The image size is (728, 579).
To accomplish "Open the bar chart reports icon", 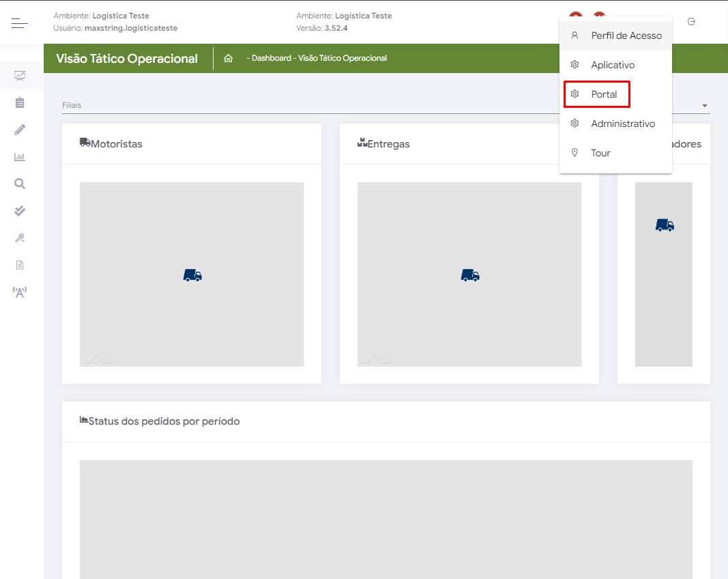I will pyautogui.click(x=20, y=156).
